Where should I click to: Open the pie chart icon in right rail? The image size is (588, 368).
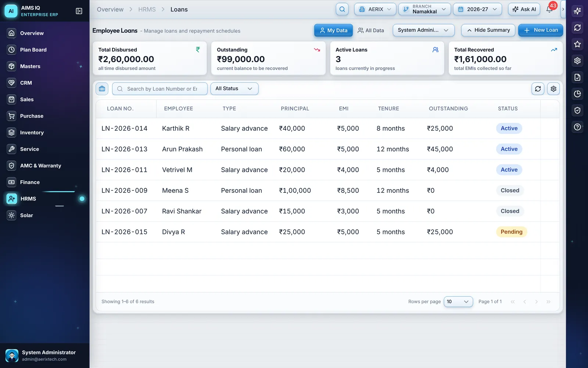[577, 94]
